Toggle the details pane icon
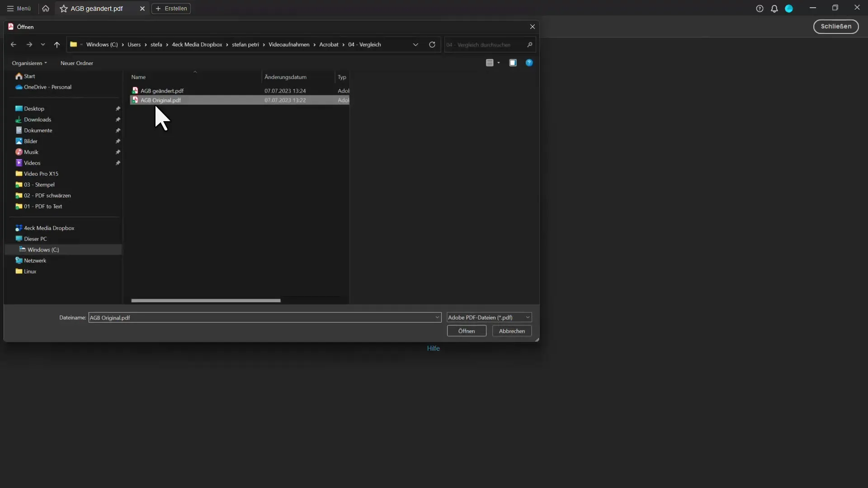Screen dimensions: 868x488 pyautogui.click(x=512, y=62)
